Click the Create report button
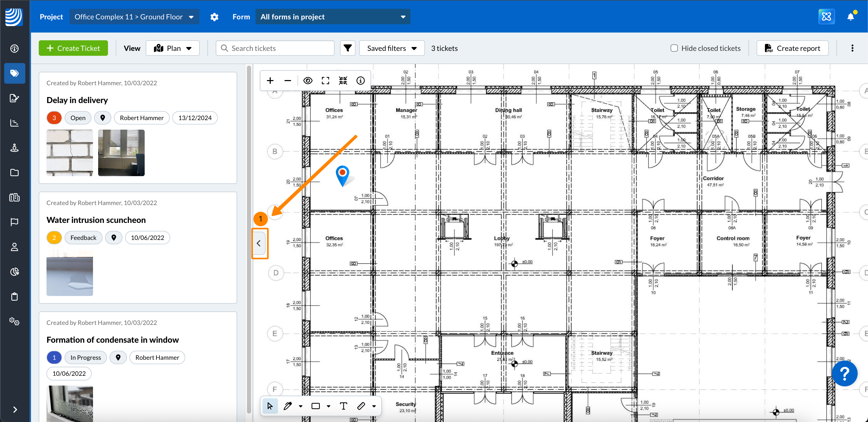 tap(792, 48)
